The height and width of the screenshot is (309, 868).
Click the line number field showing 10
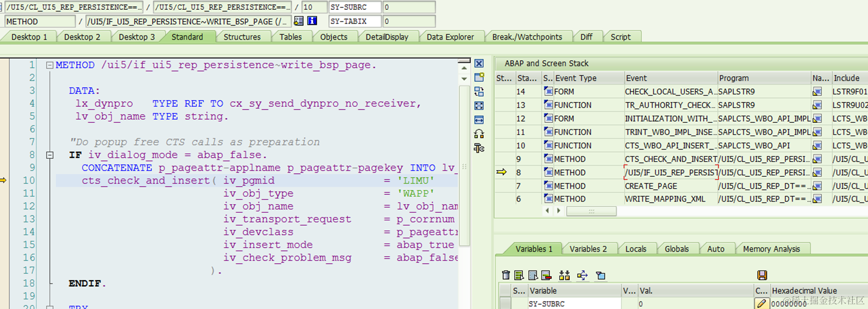point(314,7)
